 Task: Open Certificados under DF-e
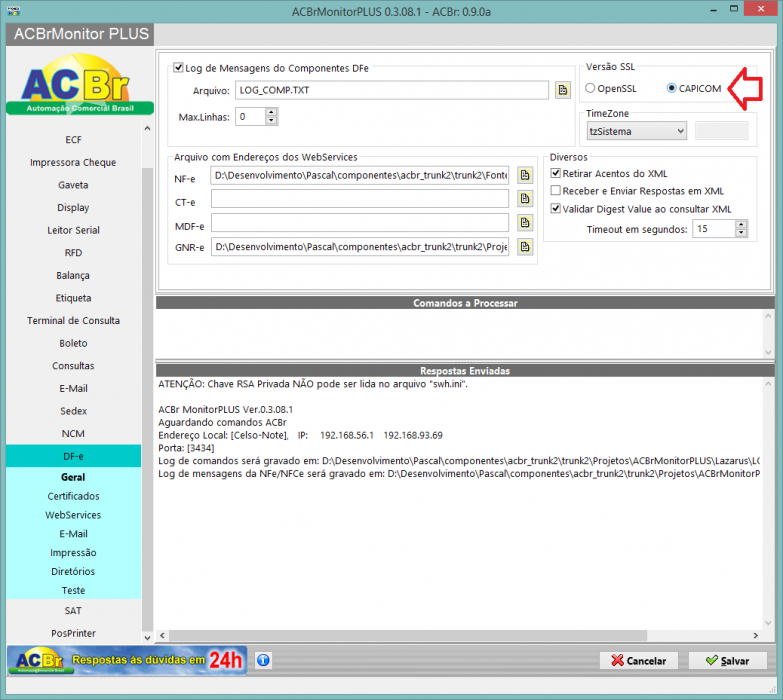(x=73, y=496)
